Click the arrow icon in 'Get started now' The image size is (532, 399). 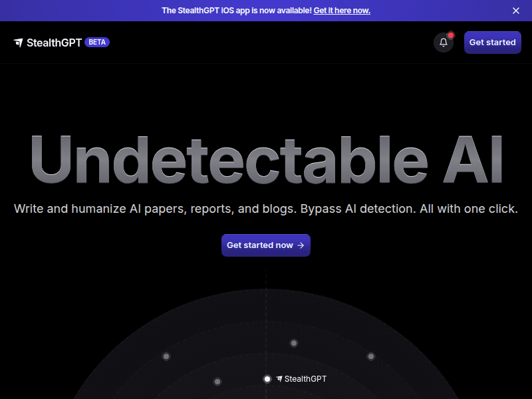pyautogui.click(x=301, y=245)
